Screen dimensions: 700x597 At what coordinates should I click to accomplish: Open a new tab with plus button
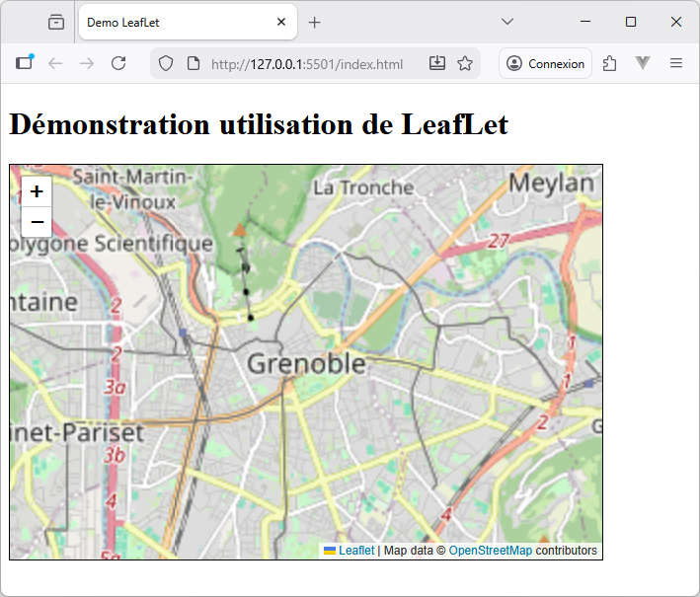pos(314,22)
